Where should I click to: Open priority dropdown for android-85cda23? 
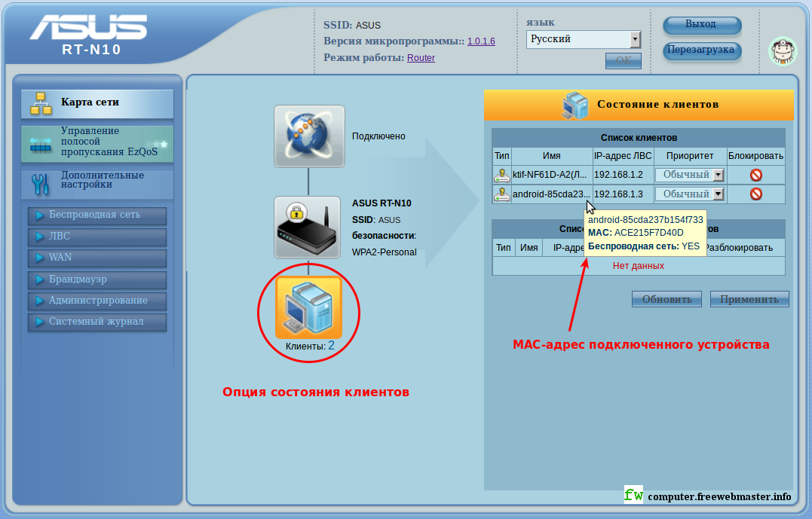point(689,194)
